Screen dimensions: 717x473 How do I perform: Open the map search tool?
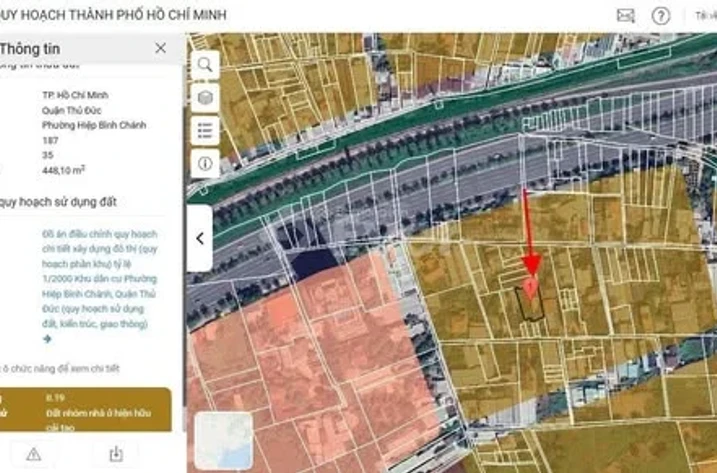(x=205, y=65)
